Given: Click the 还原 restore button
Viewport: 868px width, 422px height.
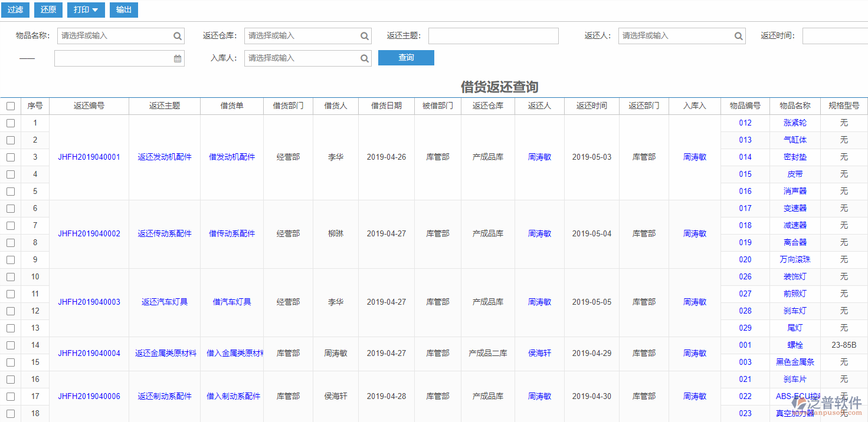Looking at the screenshot, I should [x=48, y=10].
